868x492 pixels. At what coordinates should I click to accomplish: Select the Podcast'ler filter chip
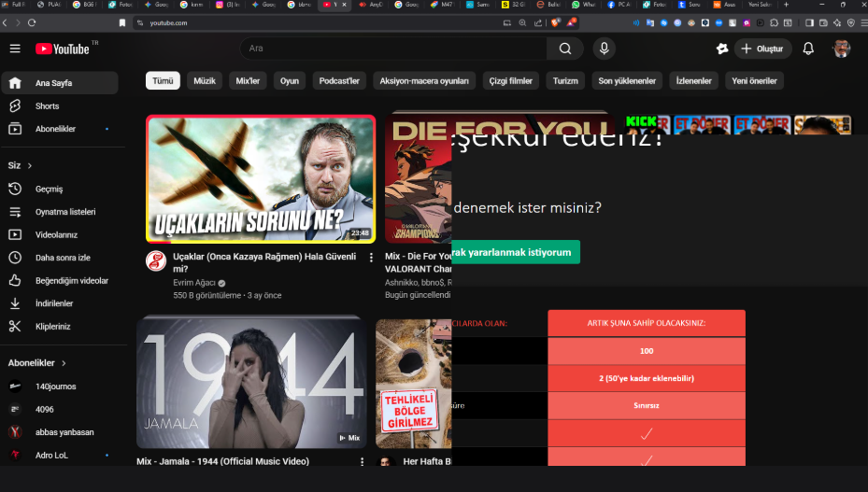point(339,81)
